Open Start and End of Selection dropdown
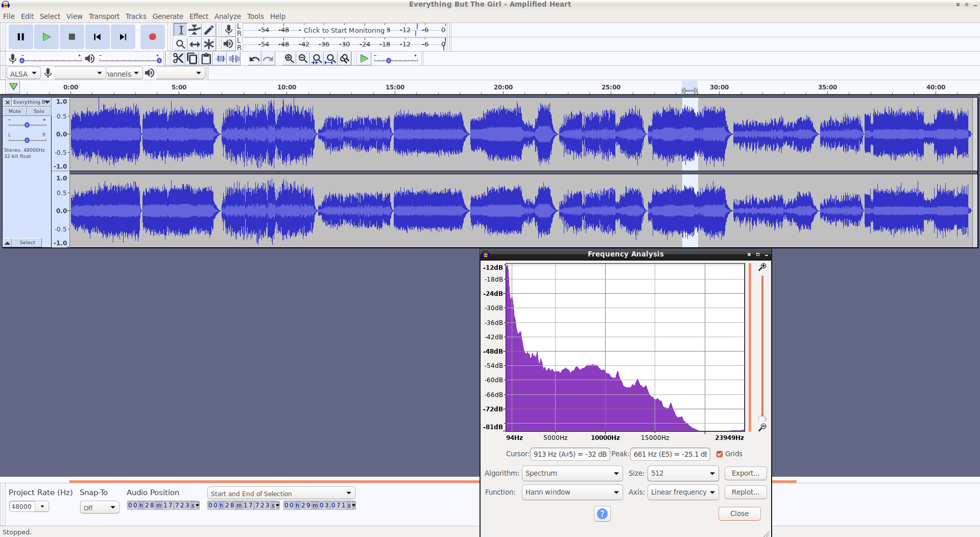Image resolution: width=980 pixels, height=537 pixels. 281,493
